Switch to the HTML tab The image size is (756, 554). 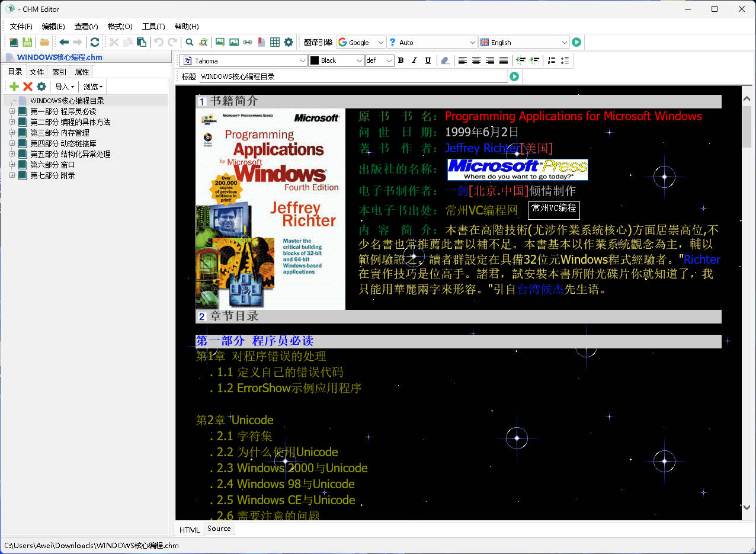tap(190, 530)
